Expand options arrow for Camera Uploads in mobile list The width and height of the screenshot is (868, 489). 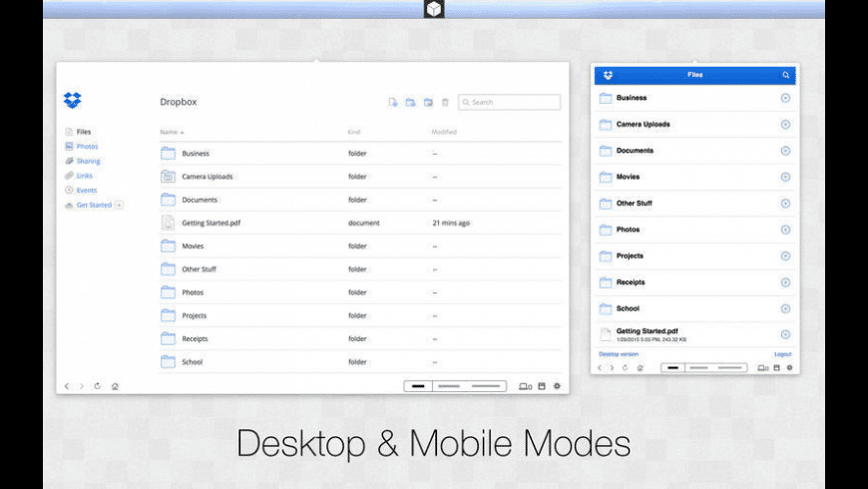point(785,125)
